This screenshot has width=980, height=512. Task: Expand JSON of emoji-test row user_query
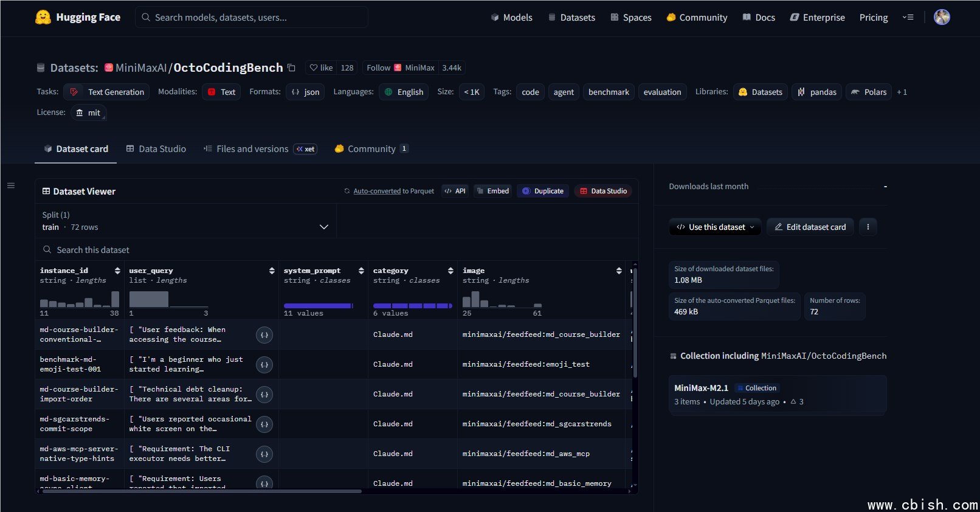pos(264,365)
